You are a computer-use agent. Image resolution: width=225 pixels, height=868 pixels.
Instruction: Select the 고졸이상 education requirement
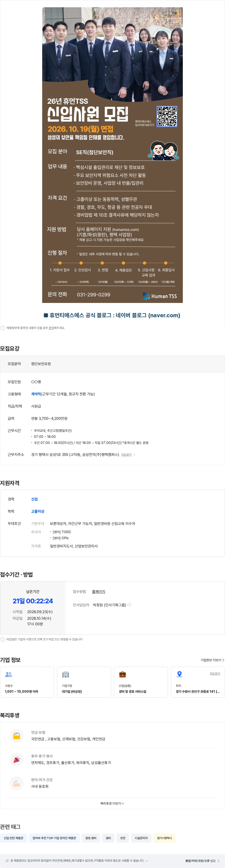(x=38, y=511)
